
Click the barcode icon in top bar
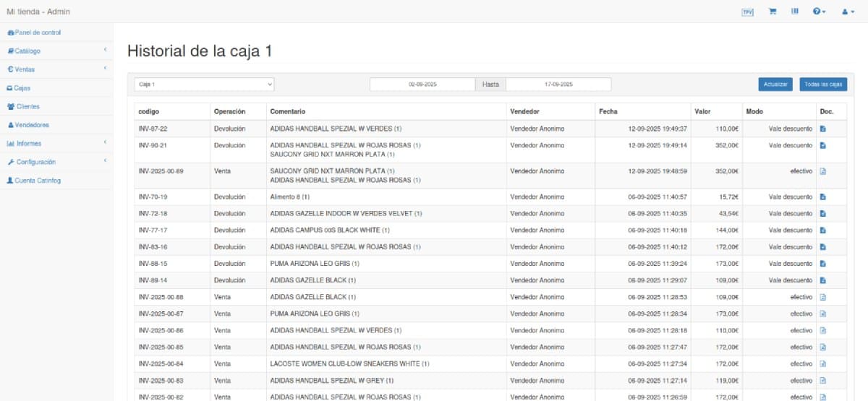pyautogui.click(x=794, y=12)
